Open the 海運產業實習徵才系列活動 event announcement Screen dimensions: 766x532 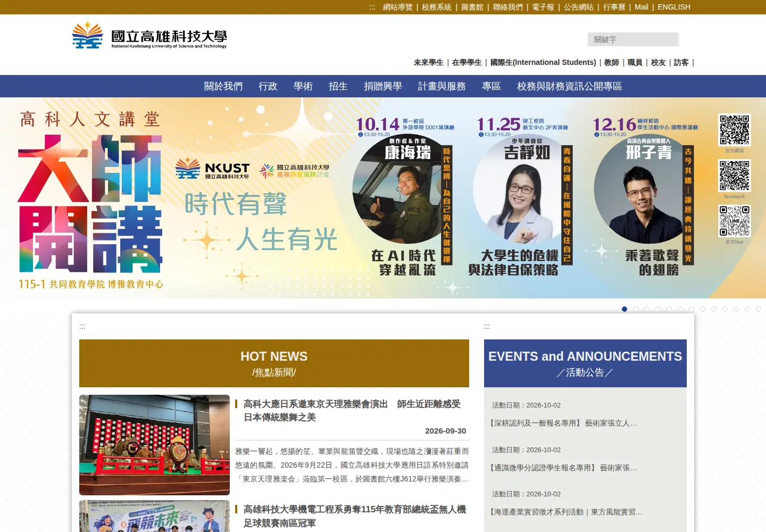pyautogui.click(x=566, y=512)
